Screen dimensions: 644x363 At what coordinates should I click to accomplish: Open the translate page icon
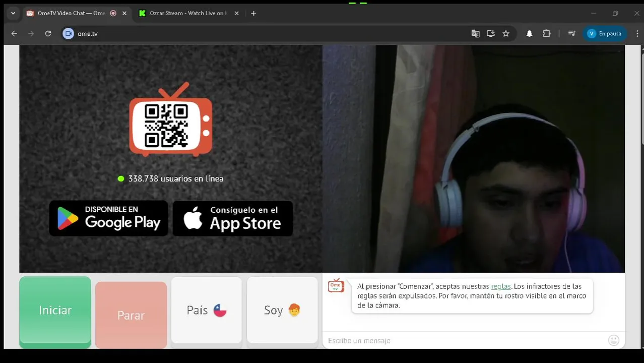click(475, 33)
